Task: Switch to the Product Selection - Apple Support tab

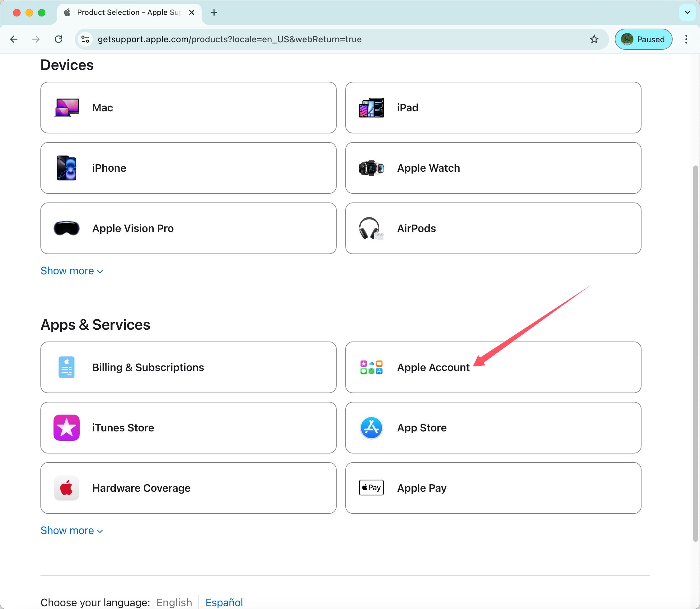Action: [129, 12]
